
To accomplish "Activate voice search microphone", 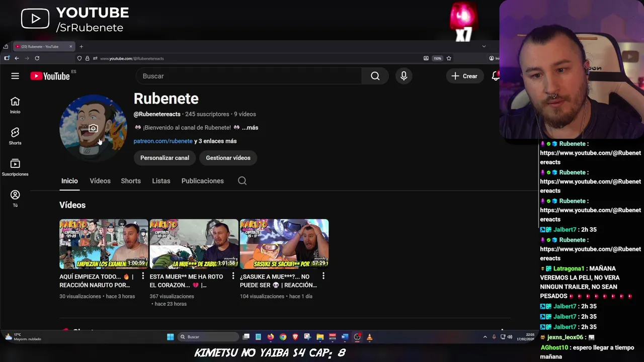I will click(x=404, y=76).
